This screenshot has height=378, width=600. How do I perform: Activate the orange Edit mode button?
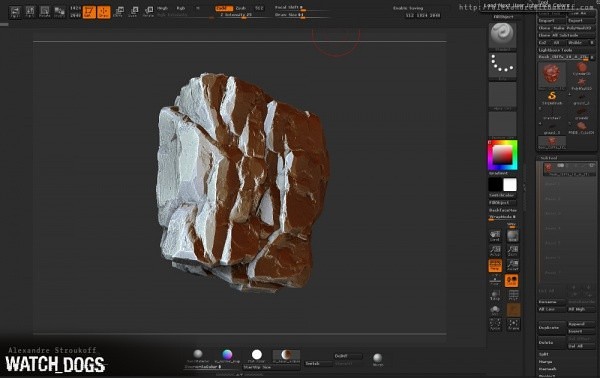[x=89, y=12]
